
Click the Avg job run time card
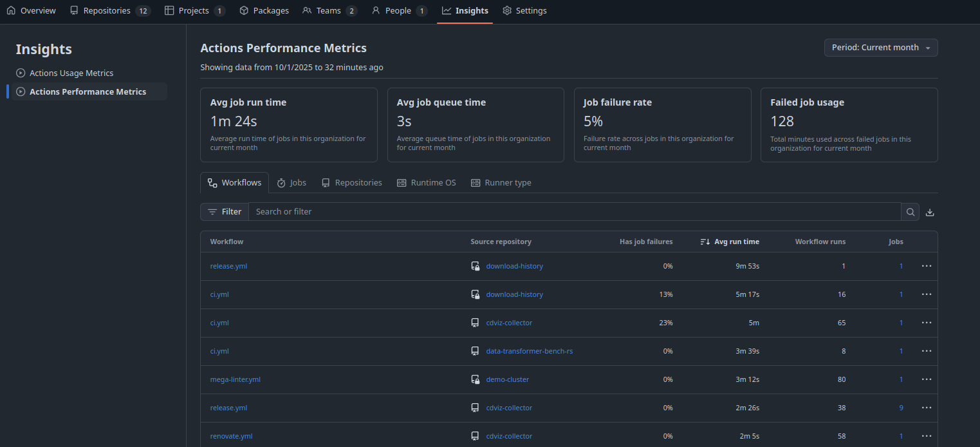tap(289, 125)
